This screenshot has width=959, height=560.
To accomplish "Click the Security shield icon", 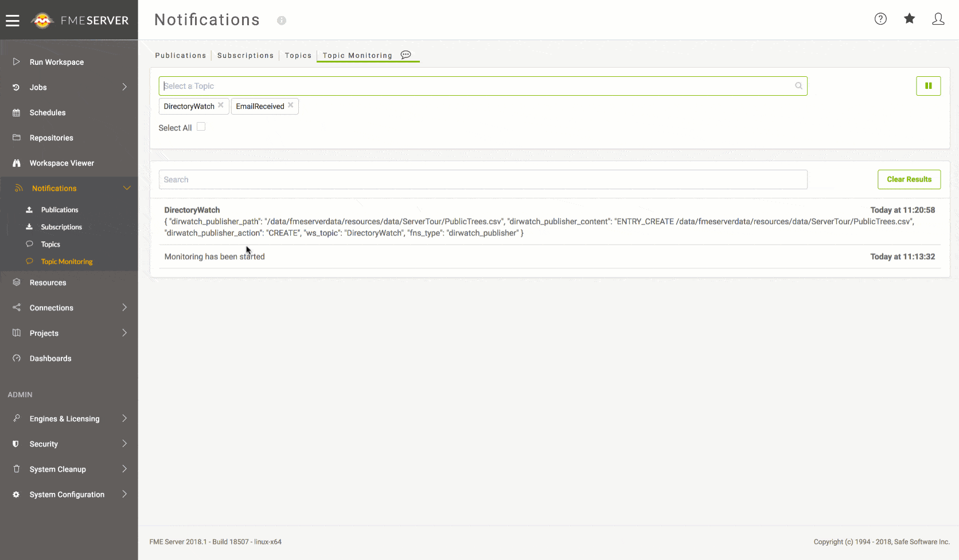I will coord(16,444).
